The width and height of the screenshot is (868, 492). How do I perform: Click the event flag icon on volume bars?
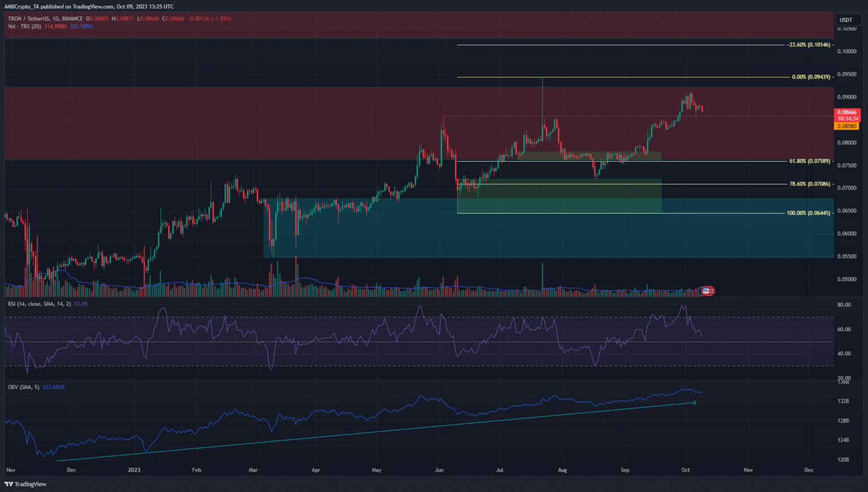coord(706,291)
